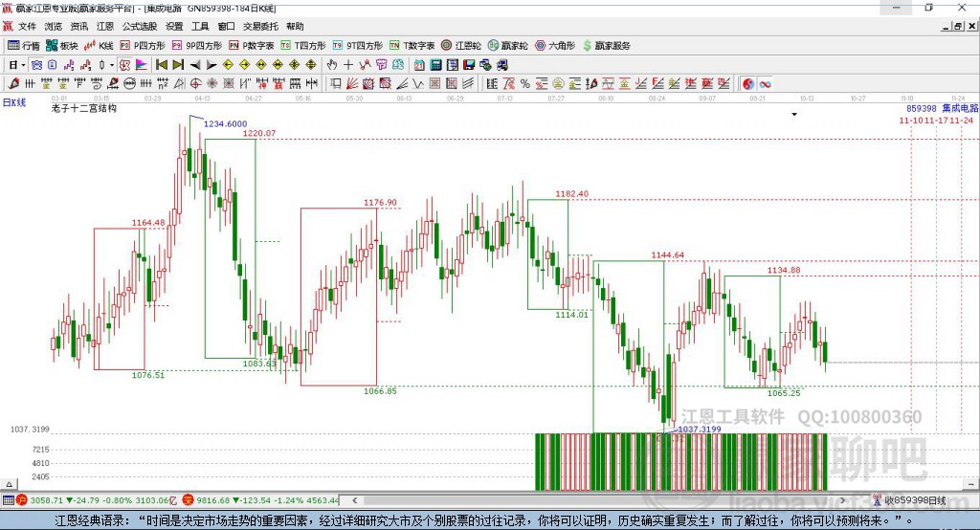Click the horizontal scrollbar left arrow
This screenshot has width=980, height=530.
354,500
